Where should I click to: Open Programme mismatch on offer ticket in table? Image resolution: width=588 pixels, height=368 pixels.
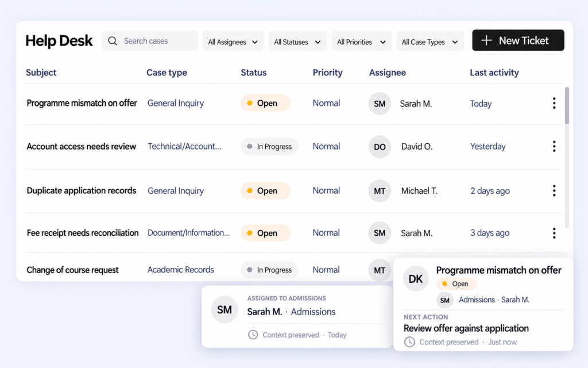click(x=82, y=103)
